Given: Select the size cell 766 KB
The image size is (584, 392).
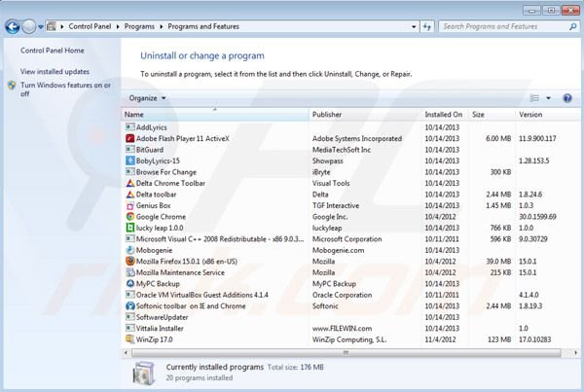Looking at the screenshot, I should pyautogui.click(x=500, y=228).
